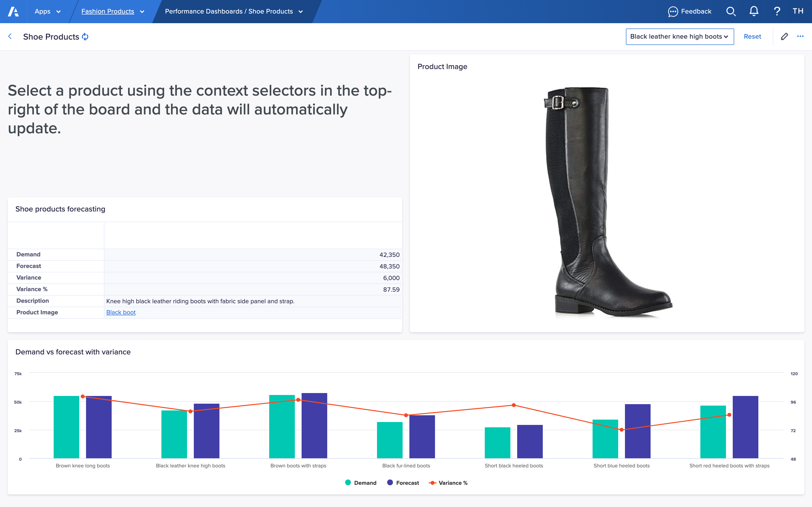
Task: Open the Apps dropdown
Action: (x=47, y=11)
